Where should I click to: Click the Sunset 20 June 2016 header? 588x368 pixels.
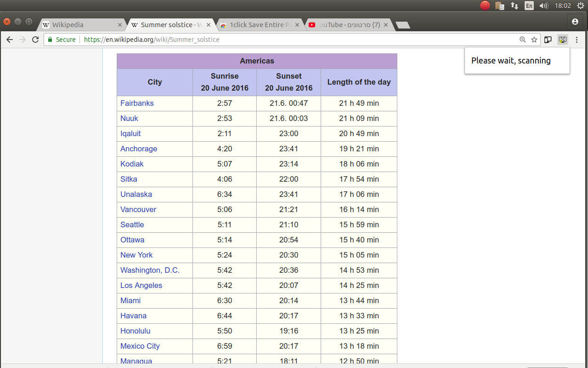289,82
